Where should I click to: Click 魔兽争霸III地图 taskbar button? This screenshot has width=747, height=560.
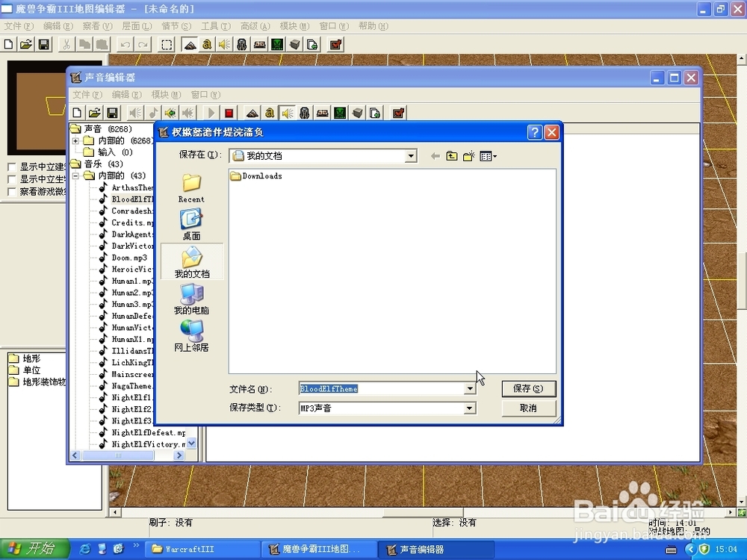click(319, 549)
